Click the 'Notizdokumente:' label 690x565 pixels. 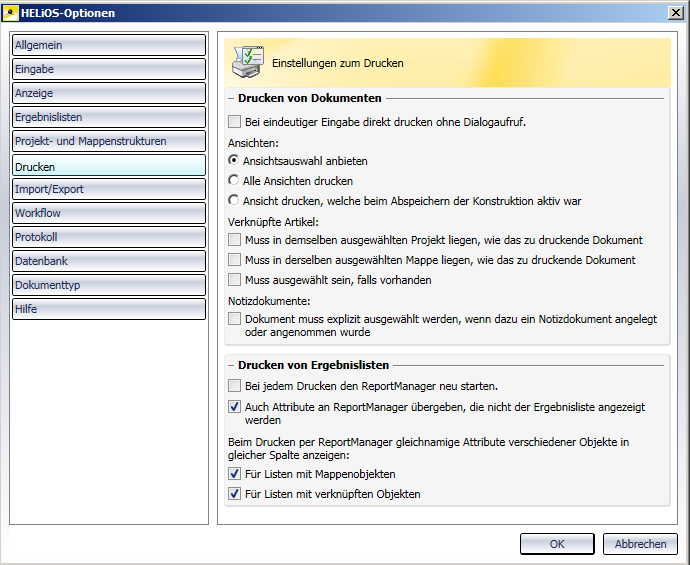269,301
